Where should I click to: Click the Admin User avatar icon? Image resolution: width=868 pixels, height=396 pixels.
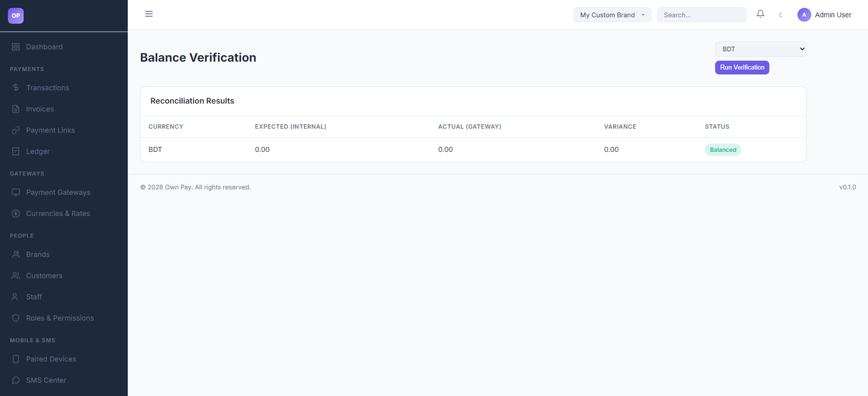click(x=804, y=15)
